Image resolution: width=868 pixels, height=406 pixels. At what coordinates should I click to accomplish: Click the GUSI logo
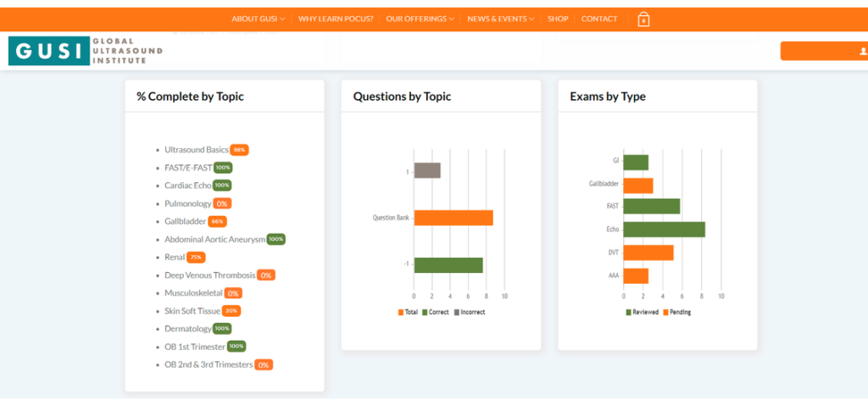point(86,51)
